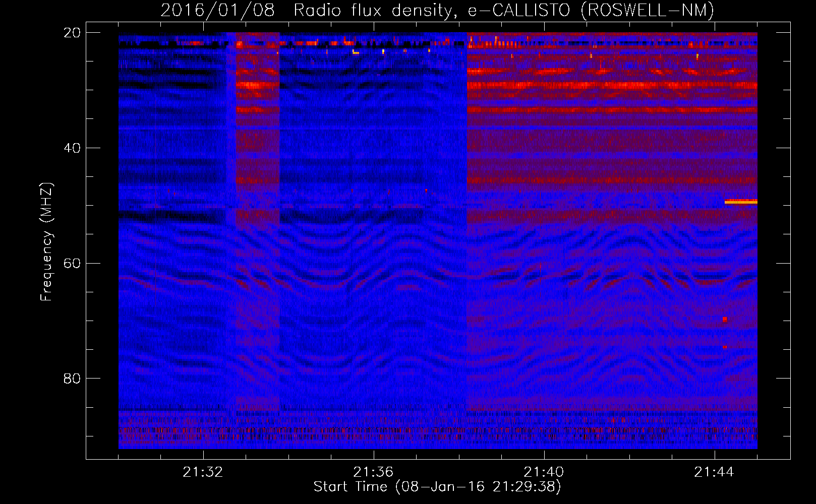
Task: Click the '21:36' time tick label
Action: click(373, 472)
